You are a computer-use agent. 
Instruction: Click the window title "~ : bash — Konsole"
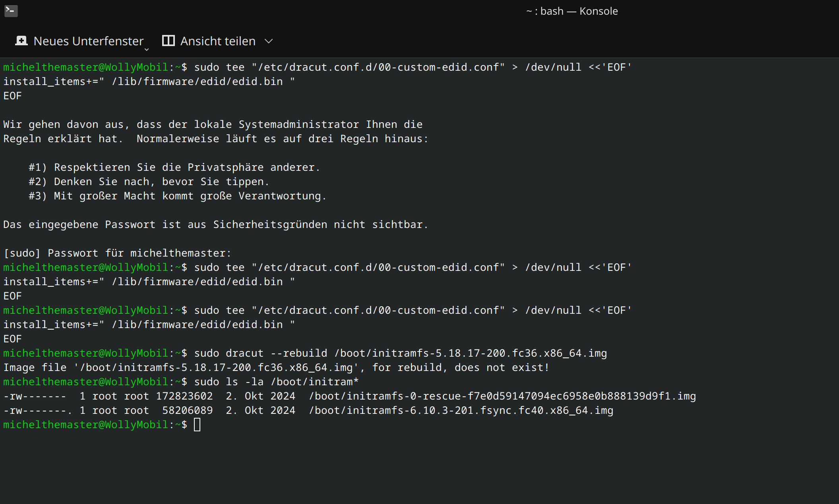[x=572, y=11]
